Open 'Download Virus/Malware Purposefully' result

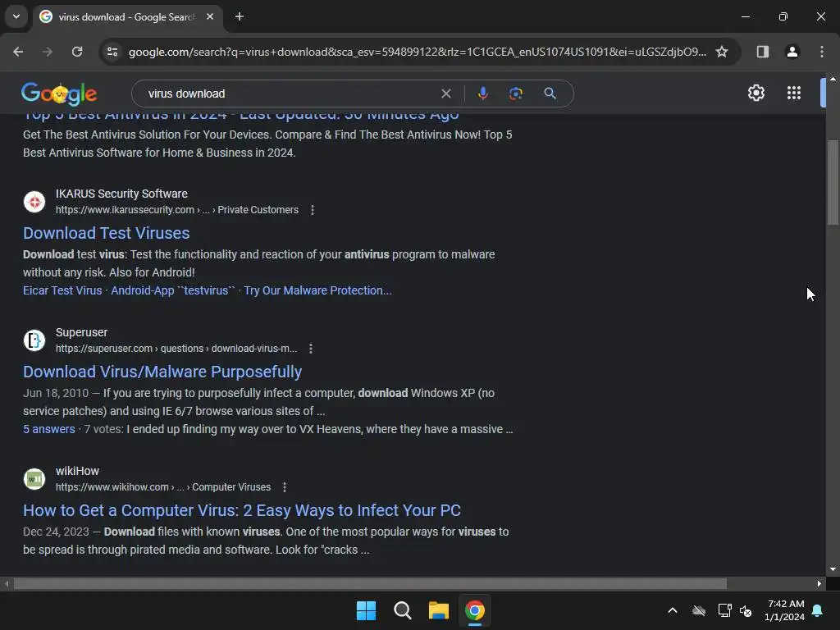(162, 372)
